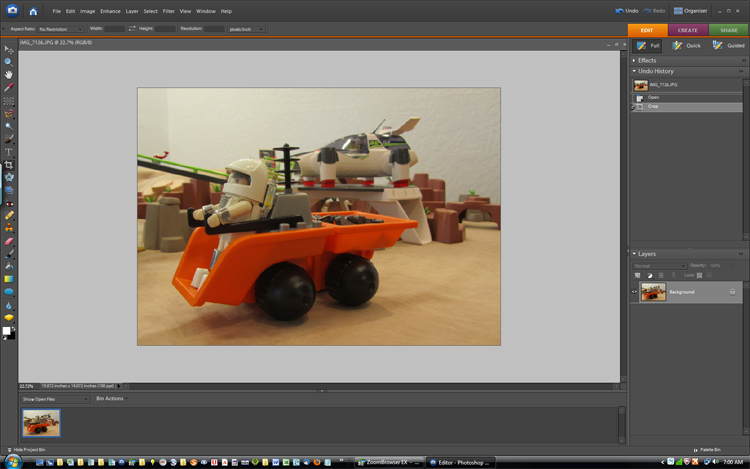Image resolution: width=750 pixels, height=469 pixels.
Task: Select the Magic Wand tool
Action: [x=9, y=126]
